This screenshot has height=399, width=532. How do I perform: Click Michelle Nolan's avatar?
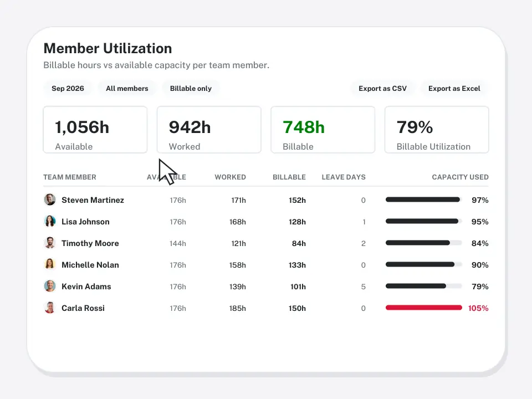pos(50,264)
